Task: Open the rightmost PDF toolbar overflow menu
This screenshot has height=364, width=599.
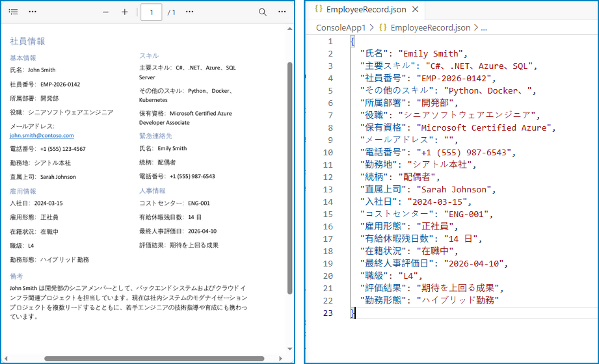Action: click(282, 12)
